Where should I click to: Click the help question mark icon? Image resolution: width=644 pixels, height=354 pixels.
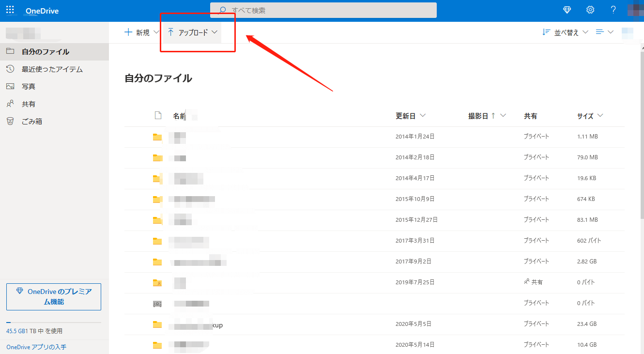613,10
